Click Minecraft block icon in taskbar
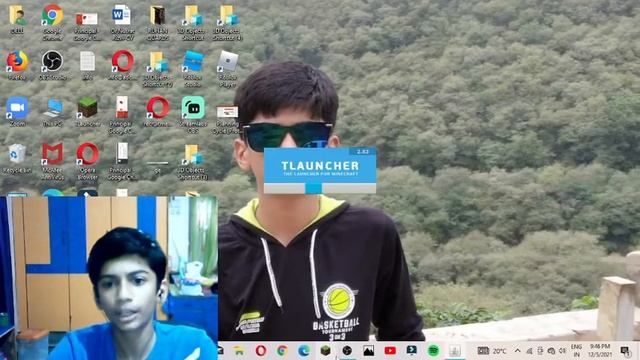 tap(326, 351)
